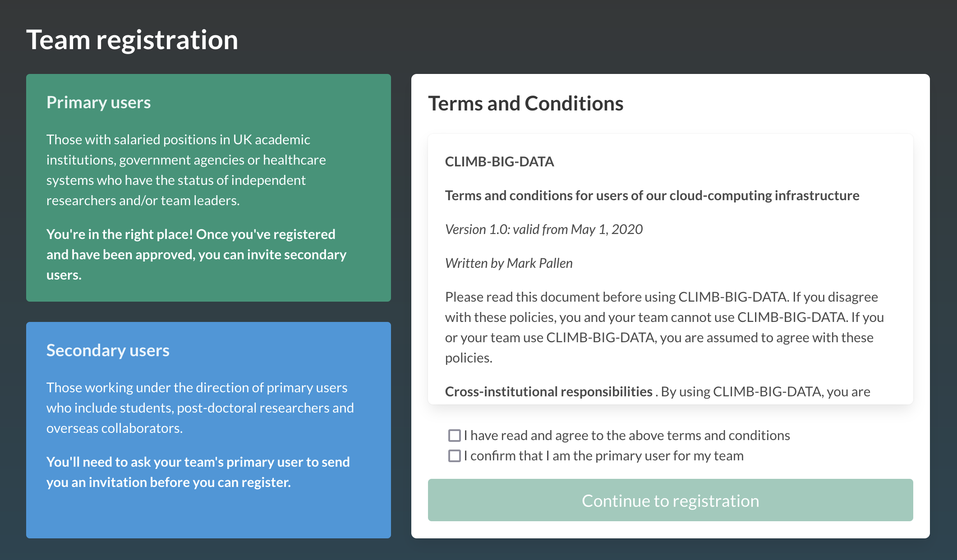Click the Version 1.0 line of the terms
957x560 pixels.
543,229
